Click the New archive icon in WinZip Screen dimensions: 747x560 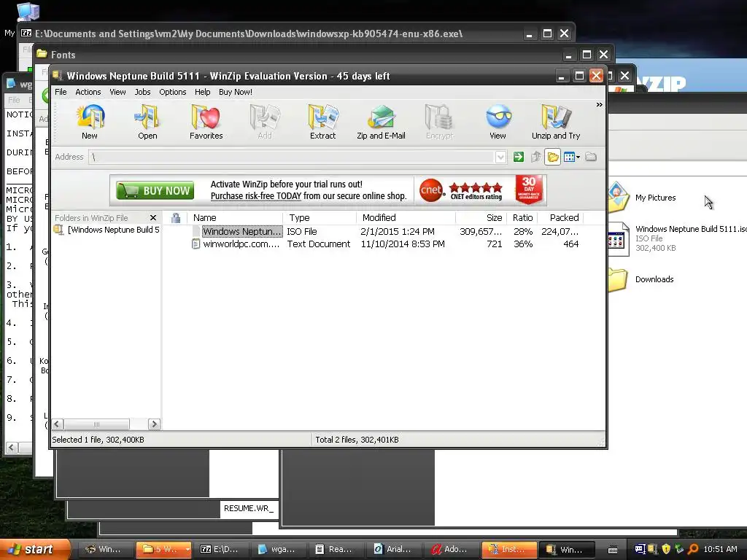[90, 122]
